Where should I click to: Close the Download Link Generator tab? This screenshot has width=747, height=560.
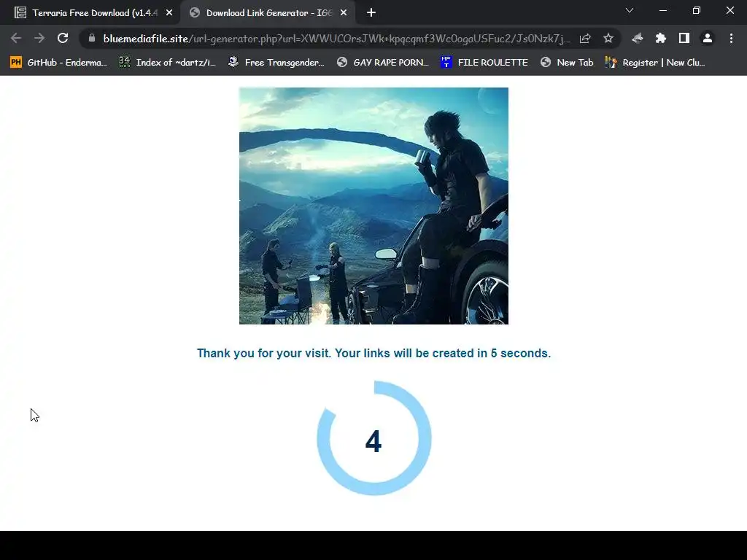[344, 13]
